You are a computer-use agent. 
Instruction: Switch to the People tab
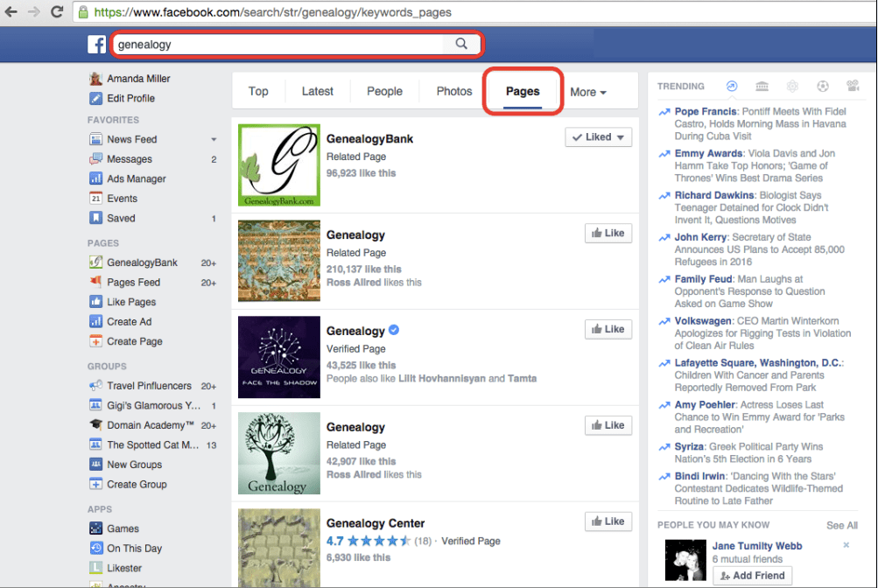[384, 91]
